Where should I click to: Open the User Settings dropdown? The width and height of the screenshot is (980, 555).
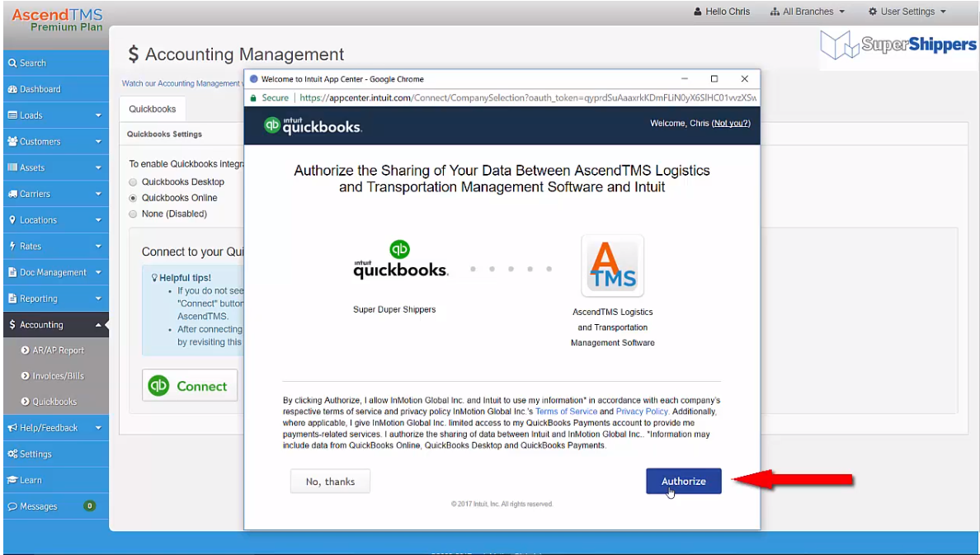907,12
